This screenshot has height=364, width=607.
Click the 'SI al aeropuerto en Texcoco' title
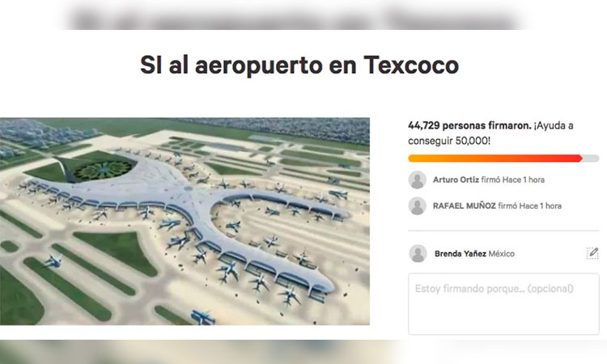(299, 65)
